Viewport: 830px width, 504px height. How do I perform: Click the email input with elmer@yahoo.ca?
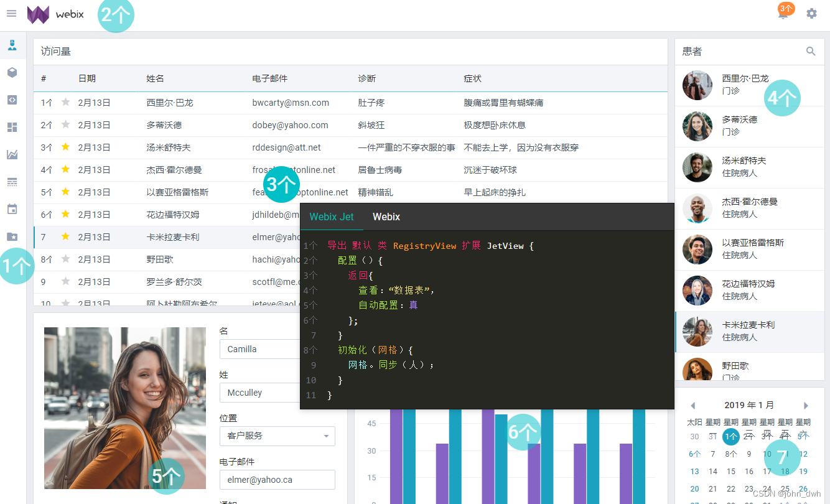(277, 480)
